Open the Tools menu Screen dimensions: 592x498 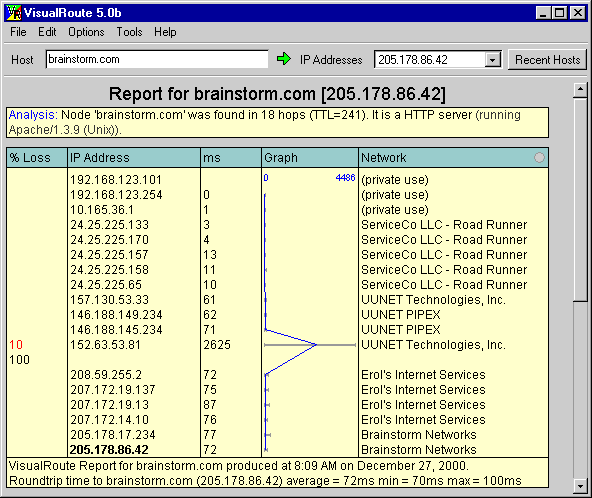coord(129,32)
